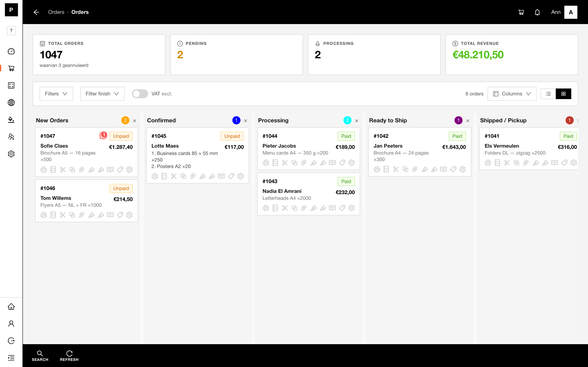This screenshot has width=588, height=367.
Task: Toggle the VAT excl. switch
Action: pyautogui.click(x=140, y=94)
